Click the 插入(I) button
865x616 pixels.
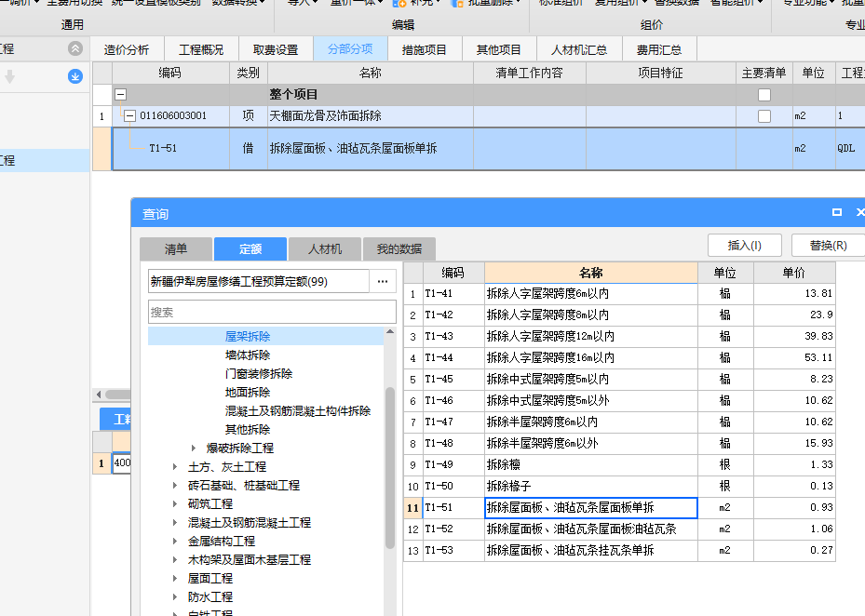click(745, 246)
